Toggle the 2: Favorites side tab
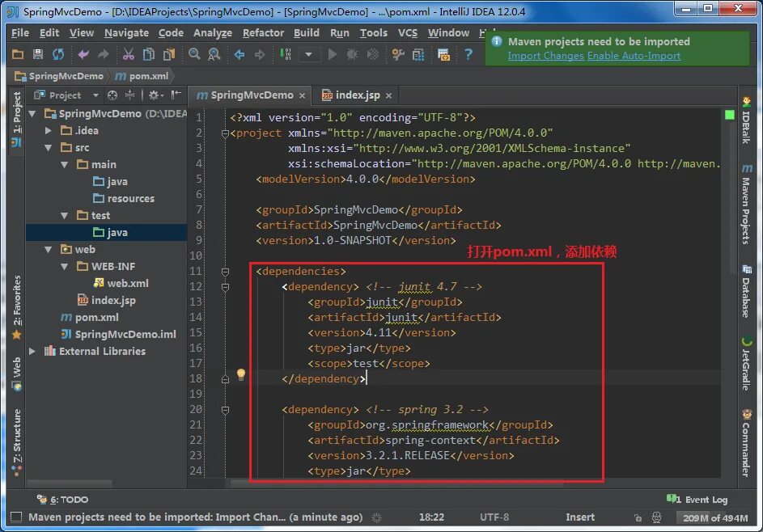Image resolution: width=763 pixels, height=532 pixels. tap(16, 307)
